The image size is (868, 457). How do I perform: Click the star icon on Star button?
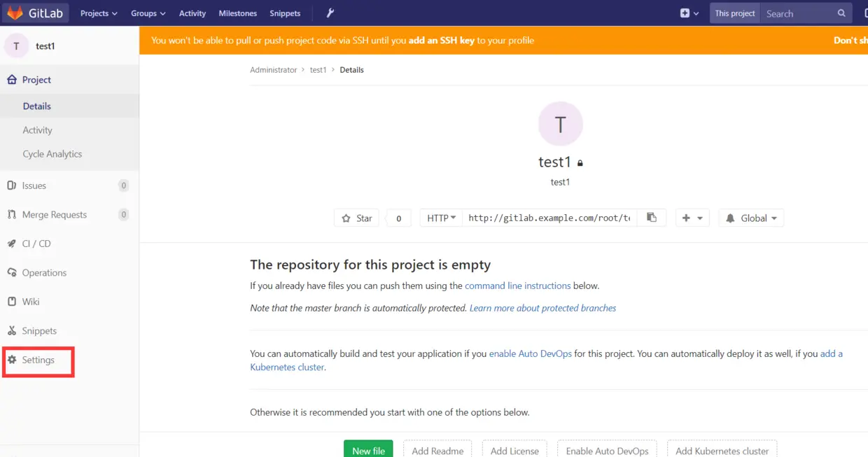(346, 218)
